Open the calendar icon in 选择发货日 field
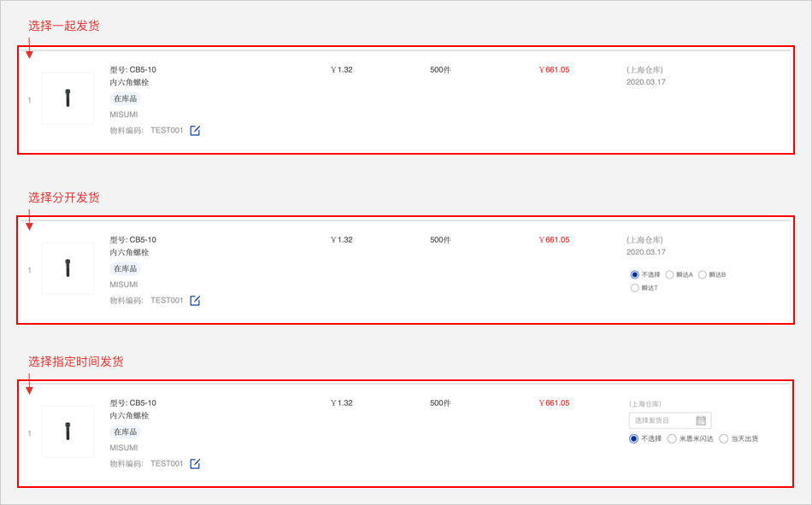The image size is (812, 505). click(701, 420)
